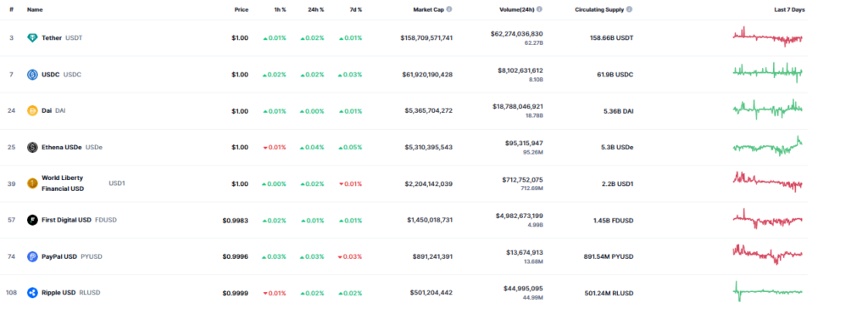Sort by the 7d % column header

click(x=355, y=9)
